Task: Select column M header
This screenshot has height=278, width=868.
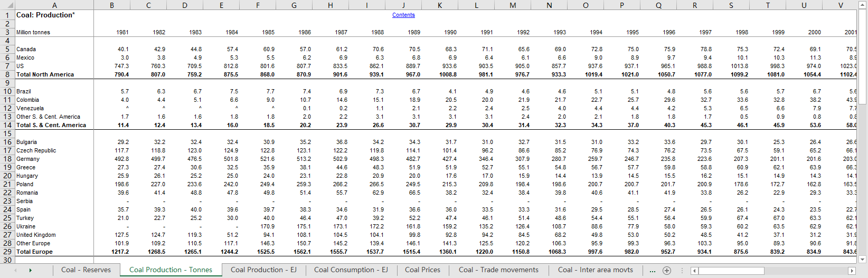Action: 513,5
